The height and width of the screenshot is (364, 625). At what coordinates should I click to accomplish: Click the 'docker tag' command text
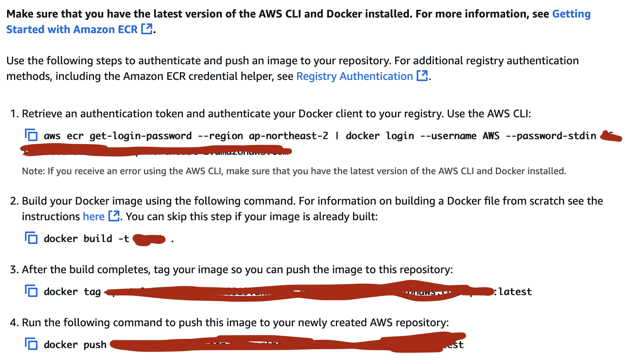[x=72, y=292]
